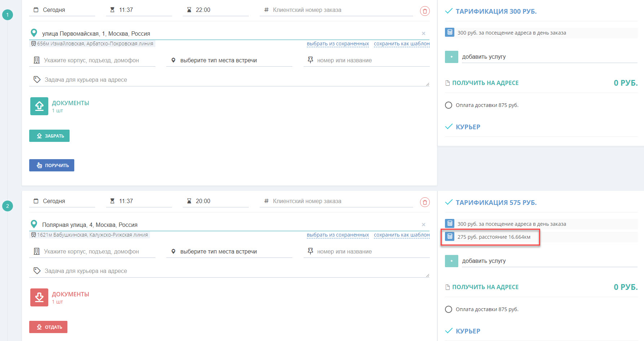Focus номер или название field for address 1
The image size is (644, 341).
point(367,60)
